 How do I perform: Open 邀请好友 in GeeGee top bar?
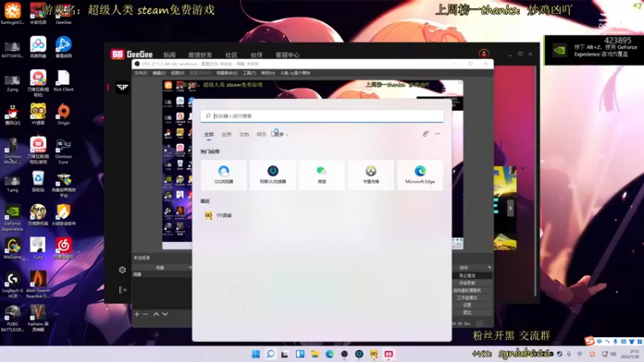200,55
